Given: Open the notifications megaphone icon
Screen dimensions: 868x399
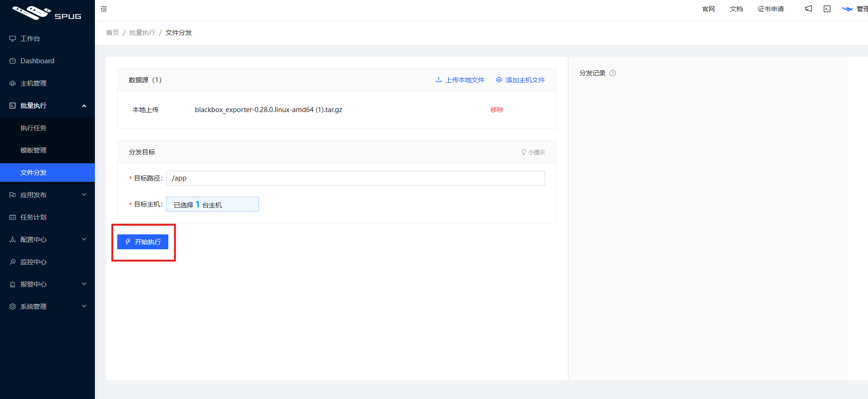Looking at the screenshot, I should 808,9.
